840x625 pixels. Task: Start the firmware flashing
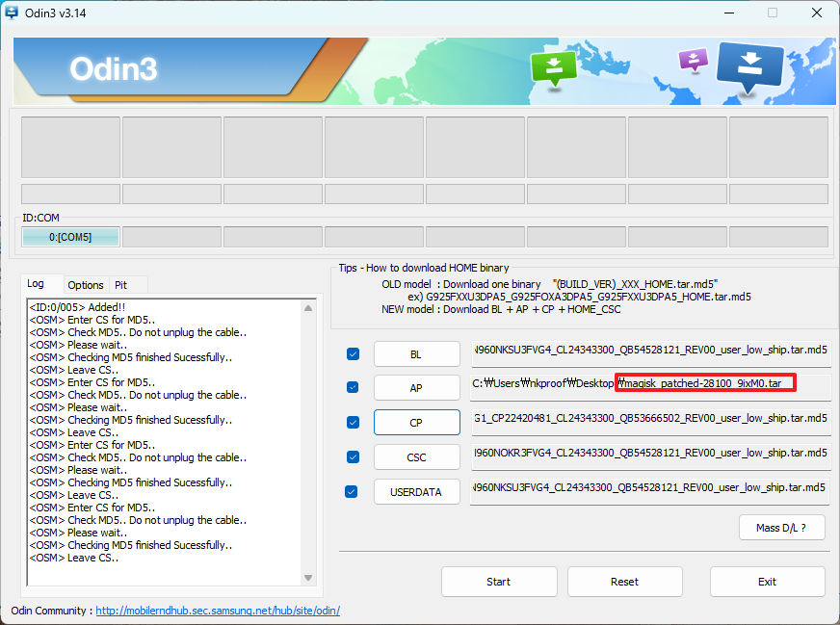click(499, 582)
